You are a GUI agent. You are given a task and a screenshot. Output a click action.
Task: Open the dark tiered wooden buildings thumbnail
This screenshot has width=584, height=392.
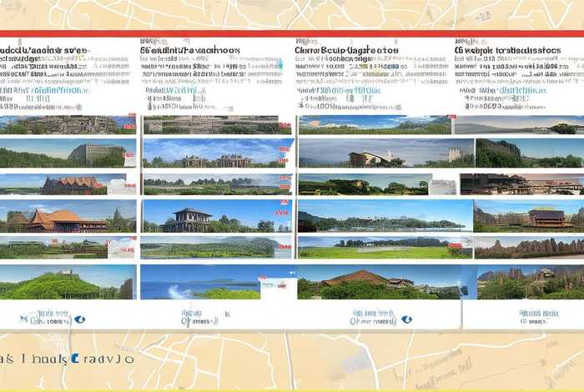coord(522,184)
